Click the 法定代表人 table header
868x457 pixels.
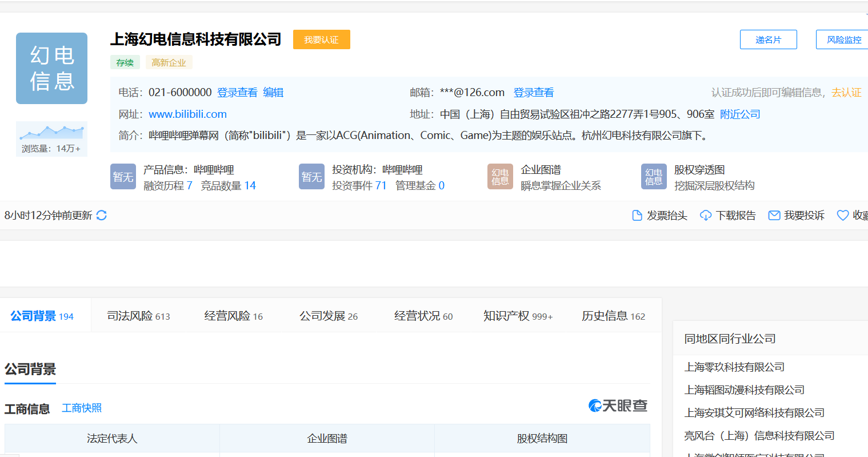(x=112, y=439)
